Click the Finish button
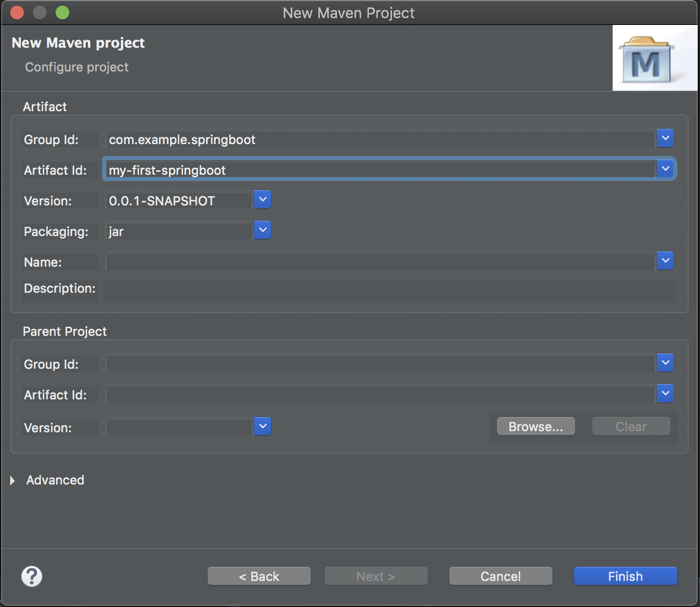 [625, 576]
